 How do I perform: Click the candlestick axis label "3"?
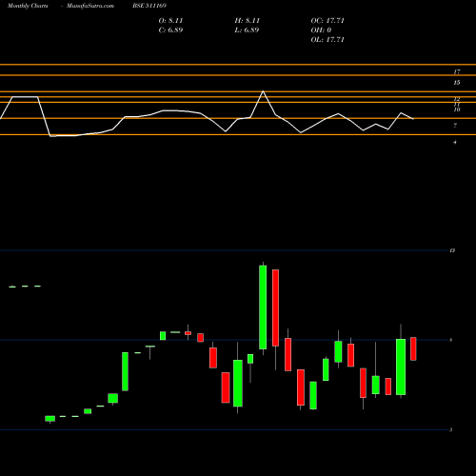(451, 430)
